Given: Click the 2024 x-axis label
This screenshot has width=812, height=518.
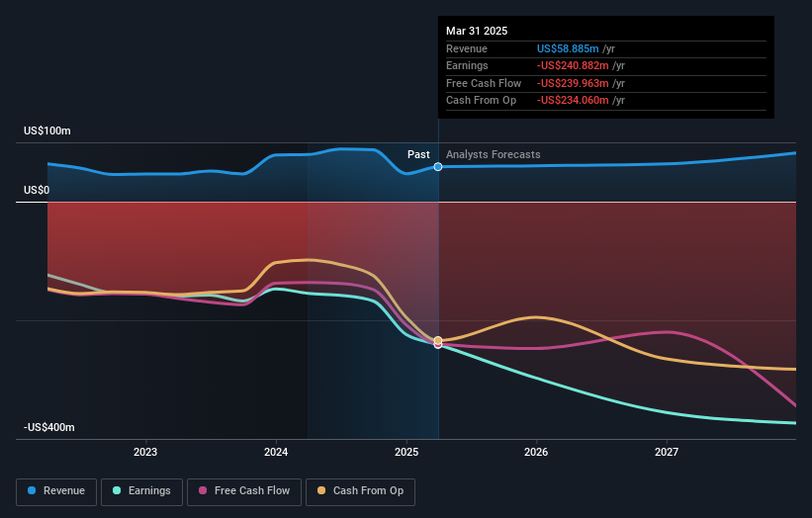Looking at the screenshot, I should [276, 452].
